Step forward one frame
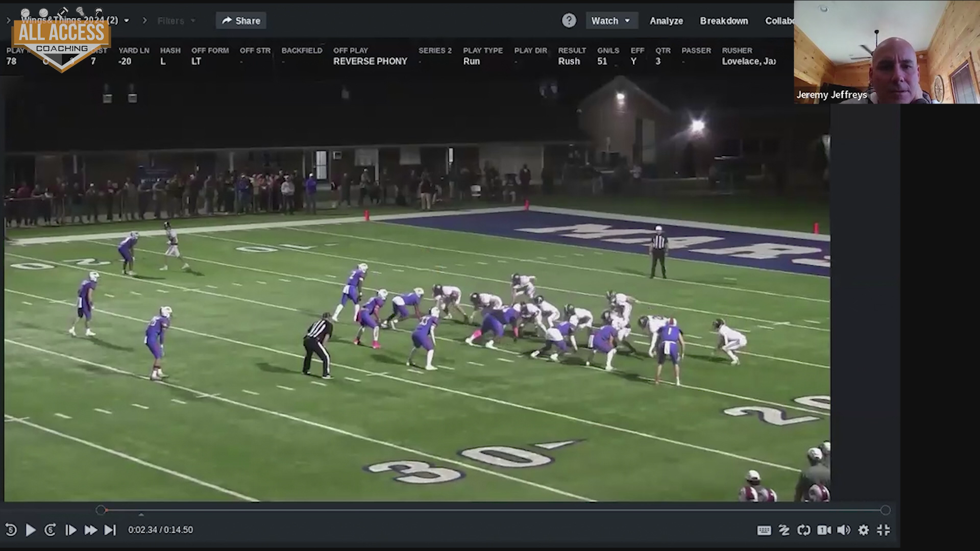This screenshot has width=980, height=551. point(71,530)
